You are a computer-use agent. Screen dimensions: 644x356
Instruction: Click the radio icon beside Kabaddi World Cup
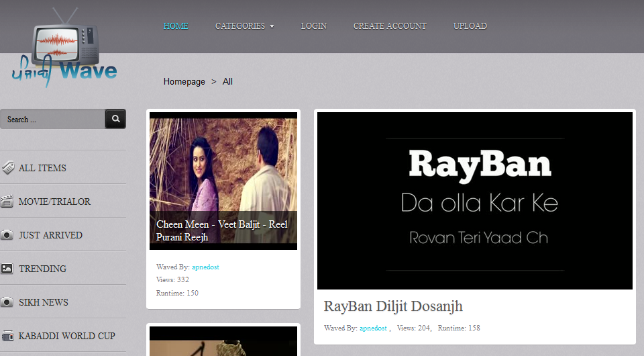point(8,336)
